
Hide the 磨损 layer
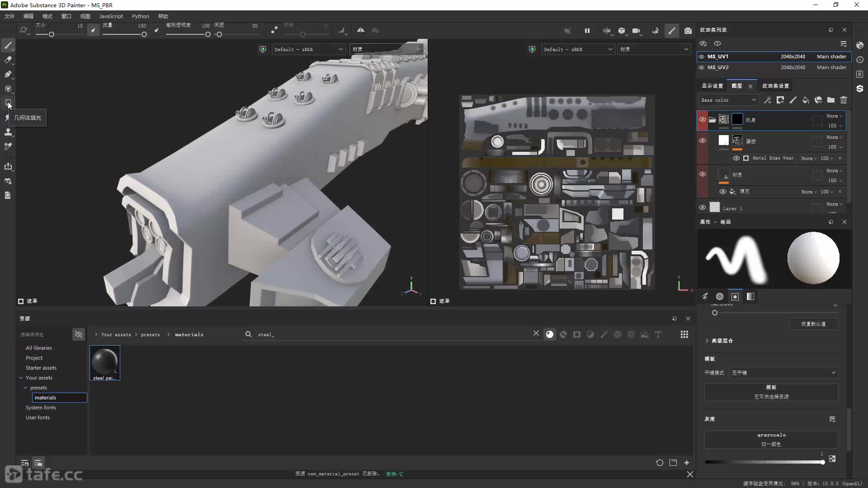pos(703,141)
